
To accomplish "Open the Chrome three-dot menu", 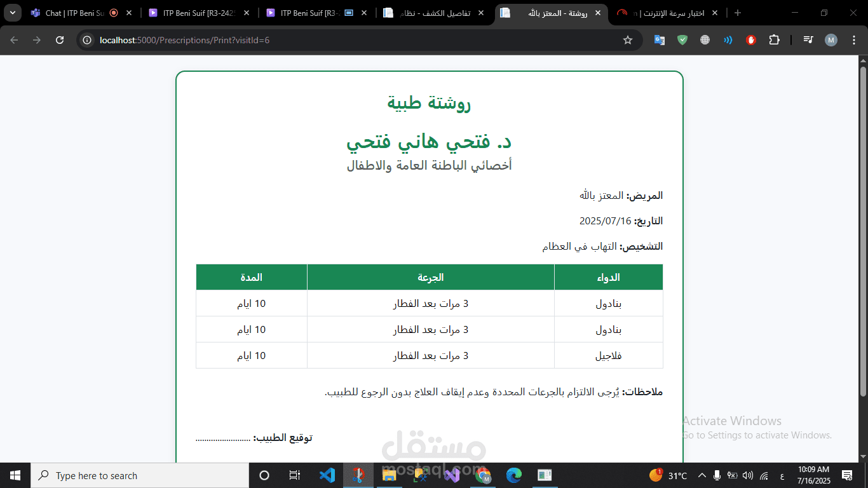I will (853, 40).
